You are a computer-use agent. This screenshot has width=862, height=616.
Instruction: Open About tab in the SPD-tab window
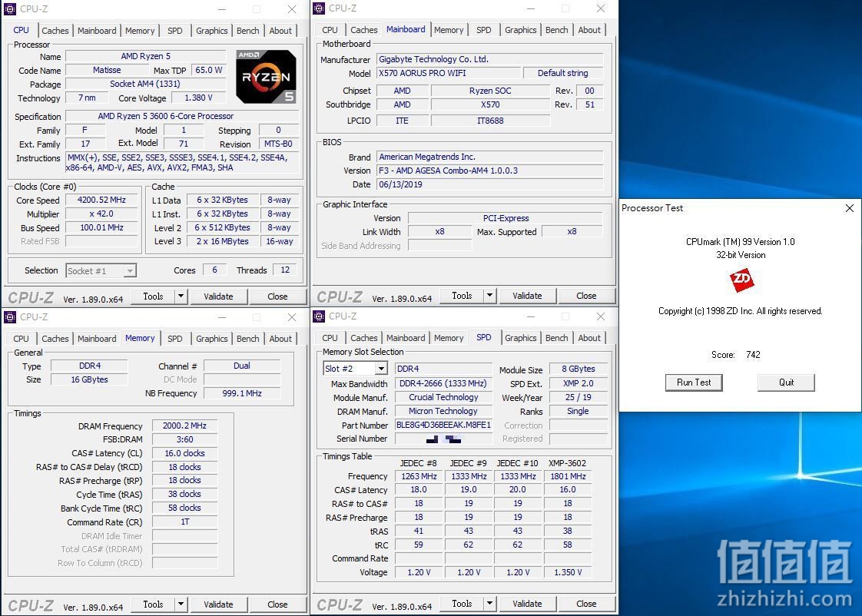click(x=589, y=338)
